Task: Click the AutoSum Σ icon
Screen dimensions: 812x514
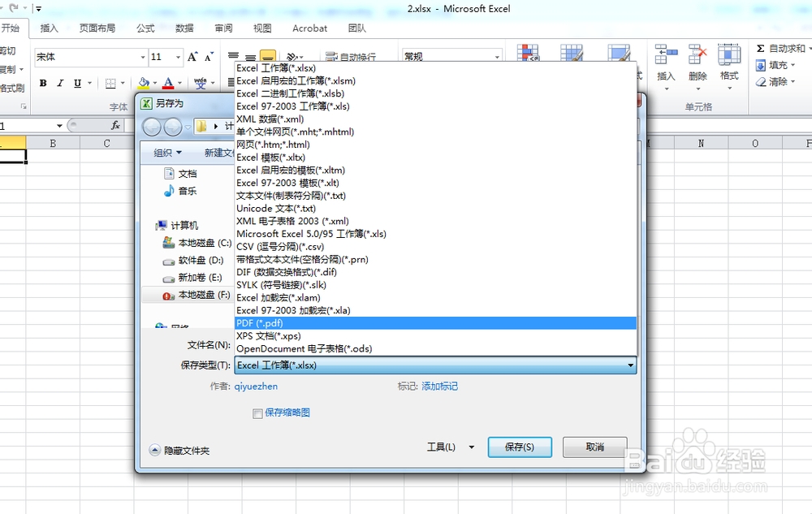Action: pos(761,49)
